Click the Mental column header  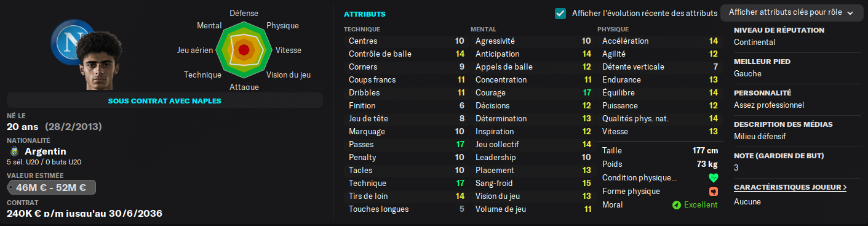point(484,29)
